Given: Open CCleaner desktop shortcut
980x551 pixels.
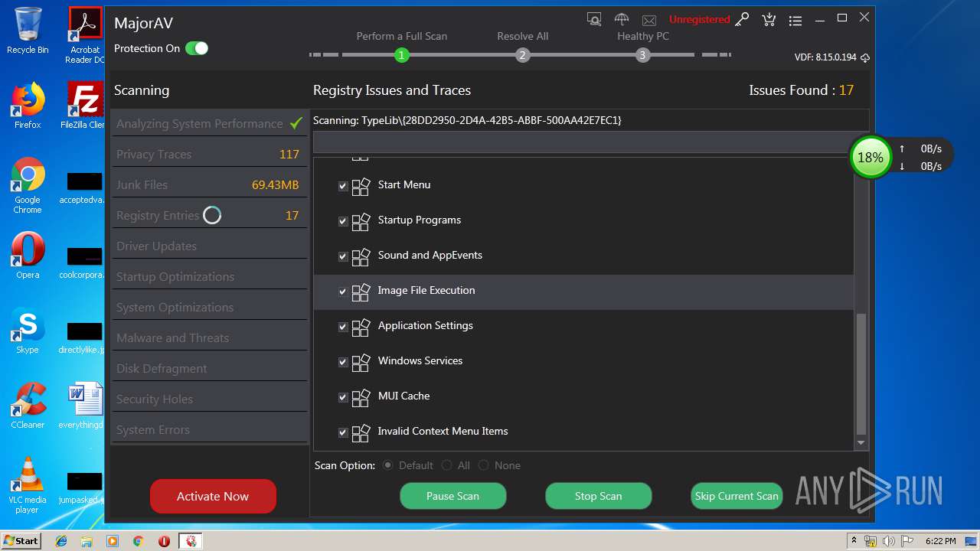Looking at the screenshot, I should pyautogui.click(x=28, y=406).
